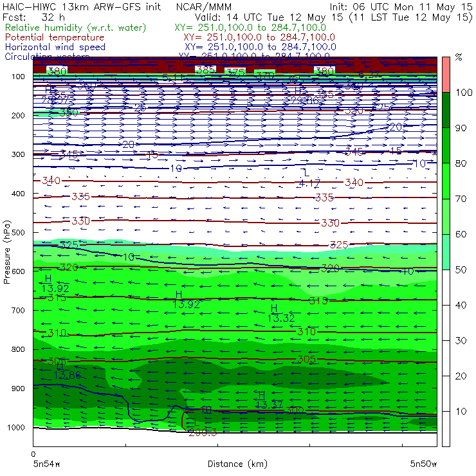Viewport: 476px width, 476px height.
Task: Click the darkest green 90–100% colorbar segment
Action: click(x=446, y=110)
